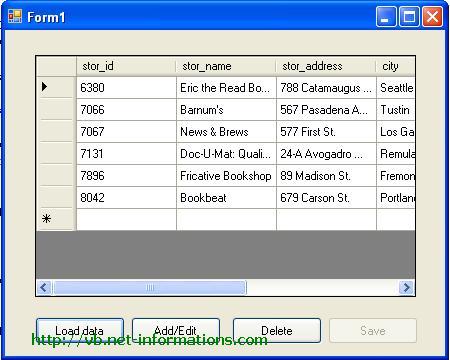Select row header of row 7067
The height and width of the screenshot is (360, 450).
click(56, 132)
